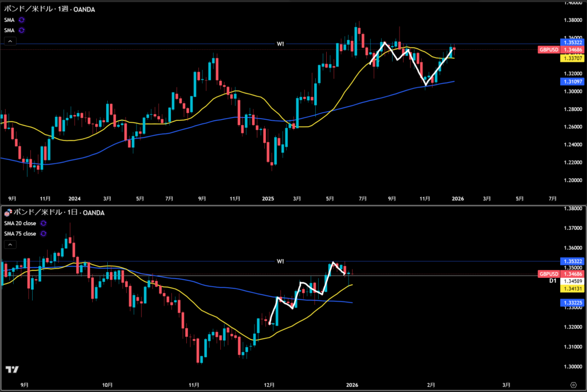Click the yellow 1.34131 SMA price label
Screen dimensions: 587x392
tap(573, 289)
